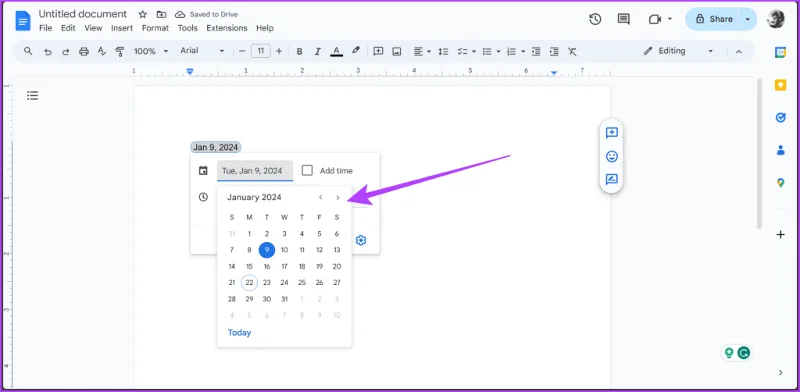
Task: Open version history clock icon
Action: pos(595,19)
